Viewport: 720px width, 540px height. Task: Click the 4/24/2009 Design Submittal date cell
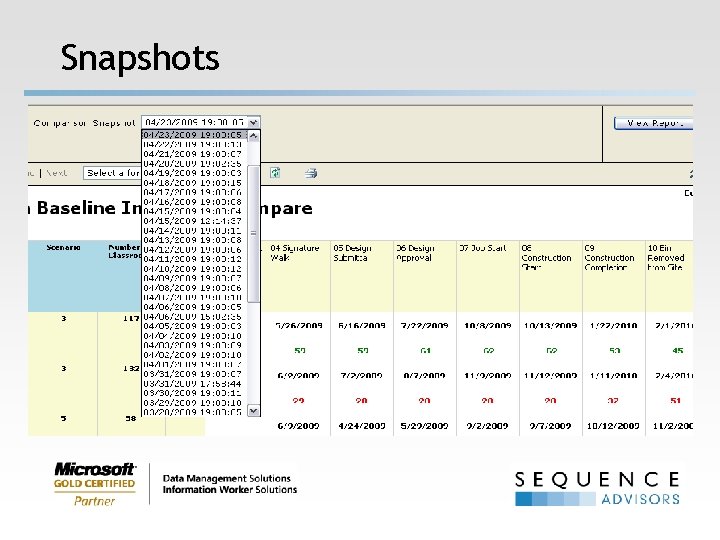362,426
